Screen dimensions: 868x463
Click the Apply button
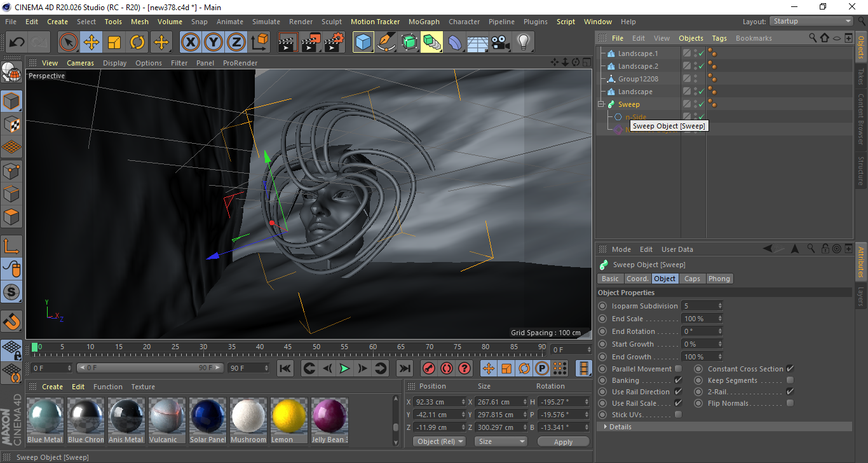point(563,441)
